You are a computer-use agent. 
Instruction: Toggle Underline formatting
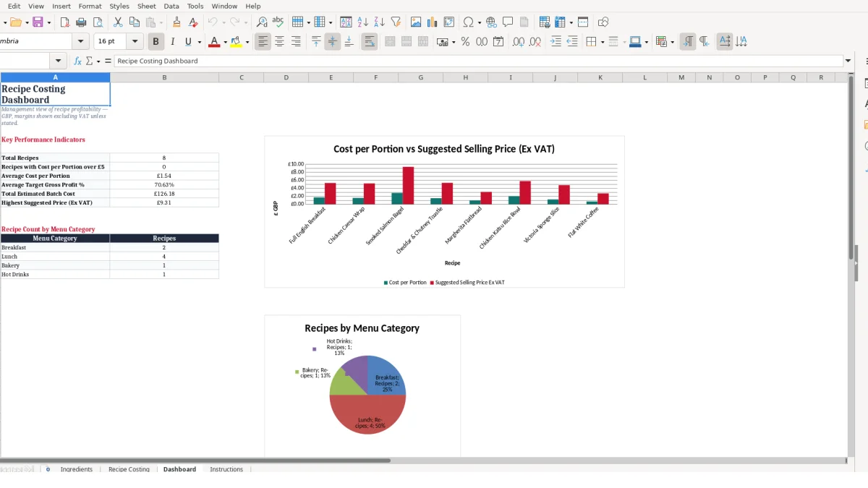(x=189, y=42)
